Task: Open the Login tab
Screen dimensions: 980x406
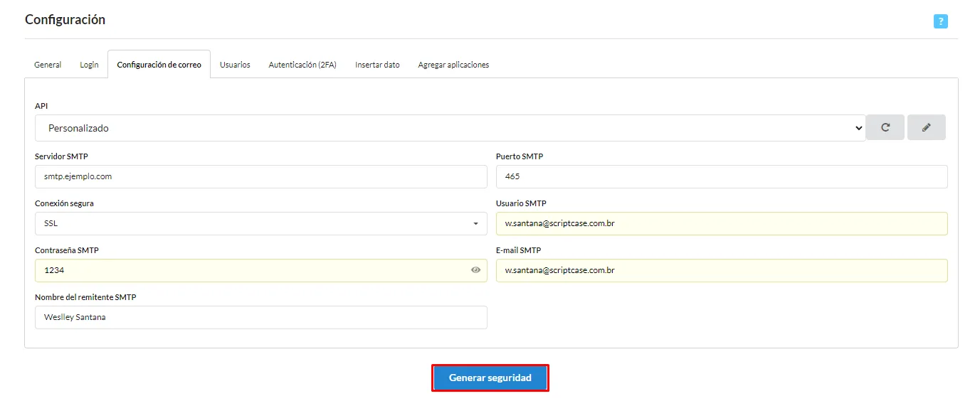Action: [89, 65]
